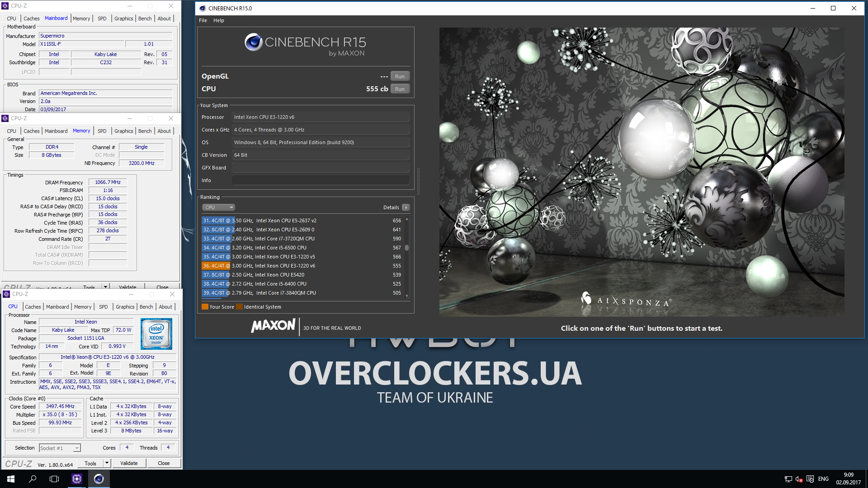This screenshot has width=868, height=488.
Task: Click top CPU-Z window title icon
Action: pyautogui.click(x=5, y=6)
